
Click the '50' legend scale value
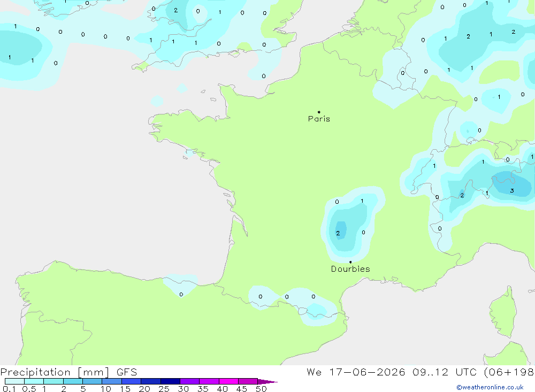261,389
